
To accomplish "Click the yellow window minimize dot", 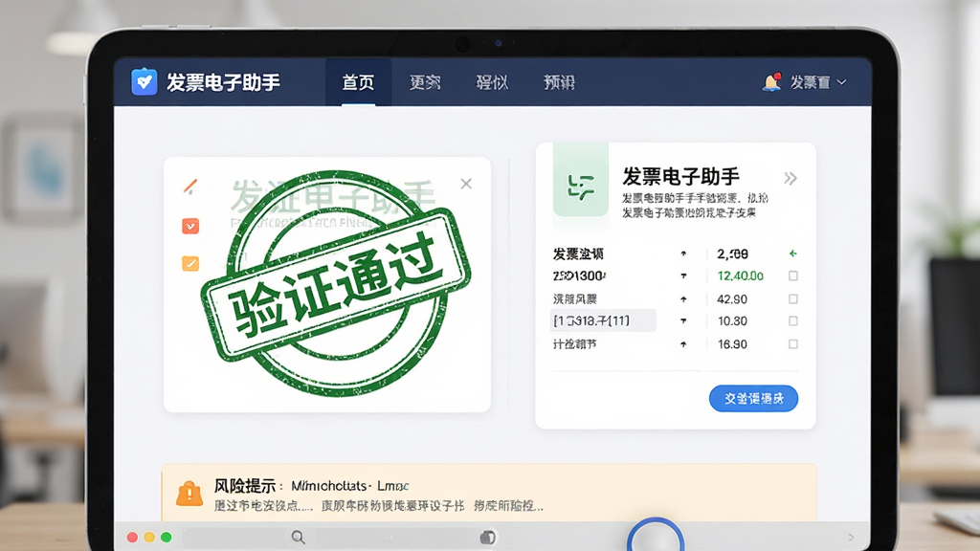I will point(149,538).
